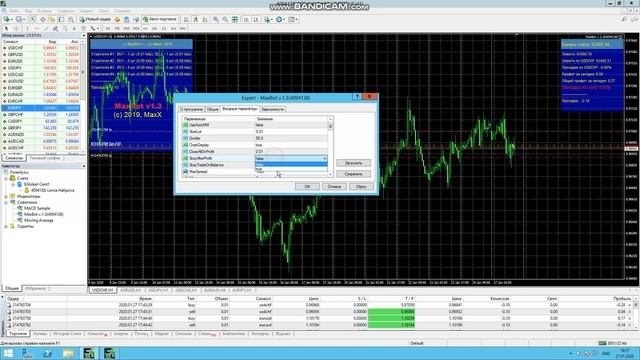The width and height of the screenshot is (640, 360).
Task: Collapse the 'Счета' tree node
Action: click(x=6, y=178)
